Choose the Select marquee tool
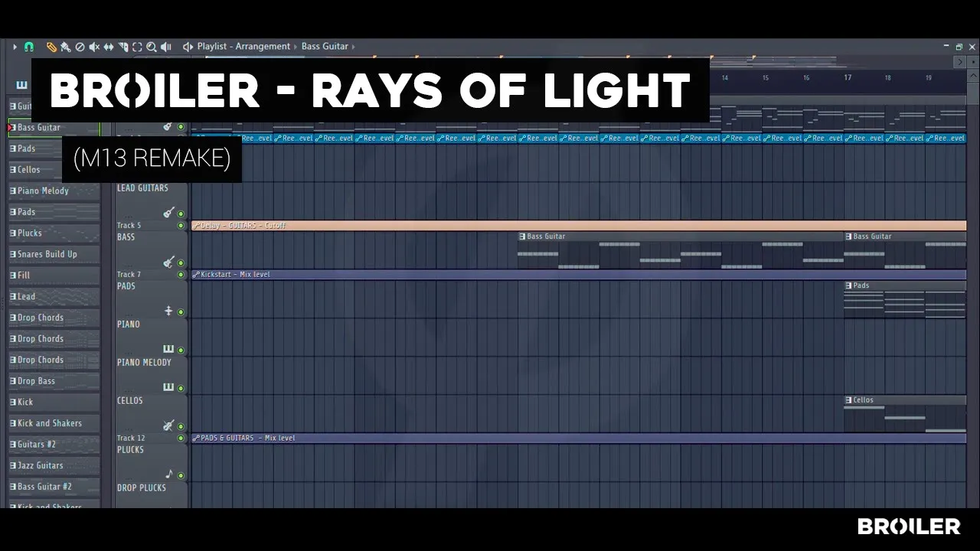The height and width of the screenshot is (551, 980). point(137,47)
